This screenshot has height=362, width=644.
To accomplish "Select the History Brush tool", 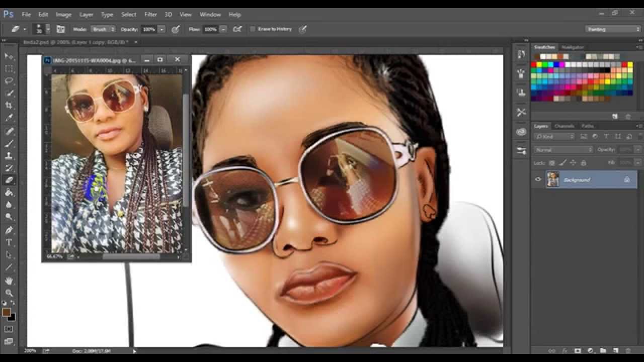I will (9, 168).
